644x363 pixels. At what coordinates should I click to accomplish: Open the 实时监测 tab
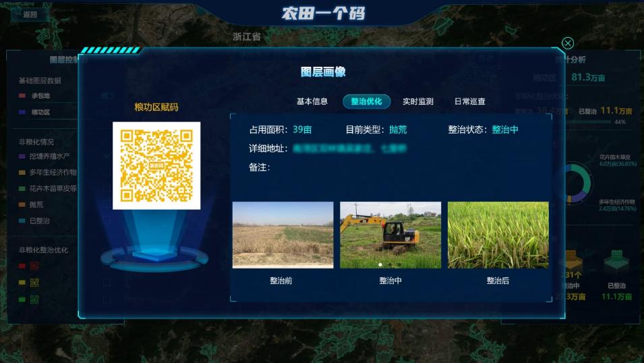coord(417,101)
